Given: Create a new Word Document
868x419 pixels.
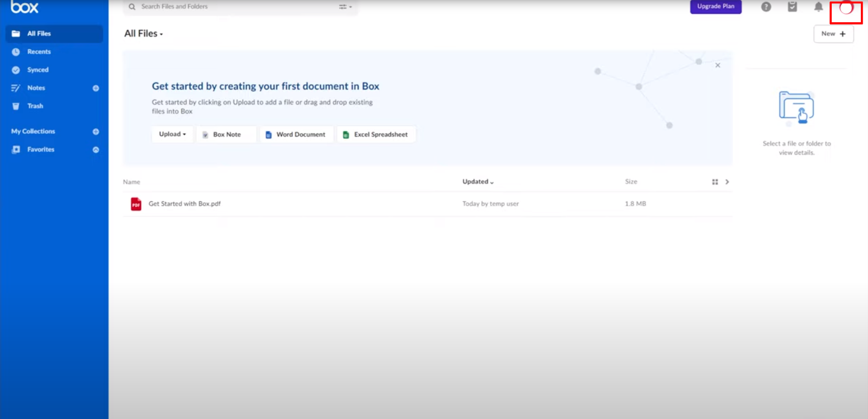Looking at the screenshot, I should click(x=296, y=135).
